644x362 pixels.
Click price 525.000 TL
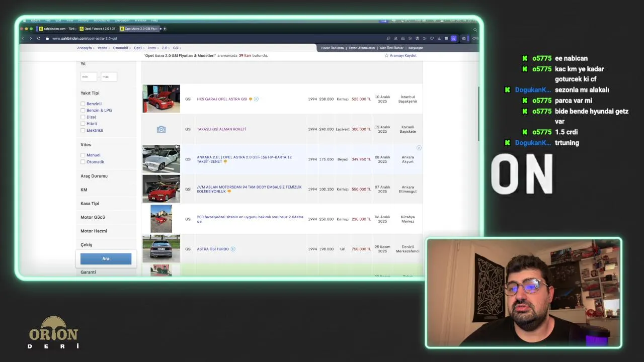pyautogui.click(x=361, y=99)
